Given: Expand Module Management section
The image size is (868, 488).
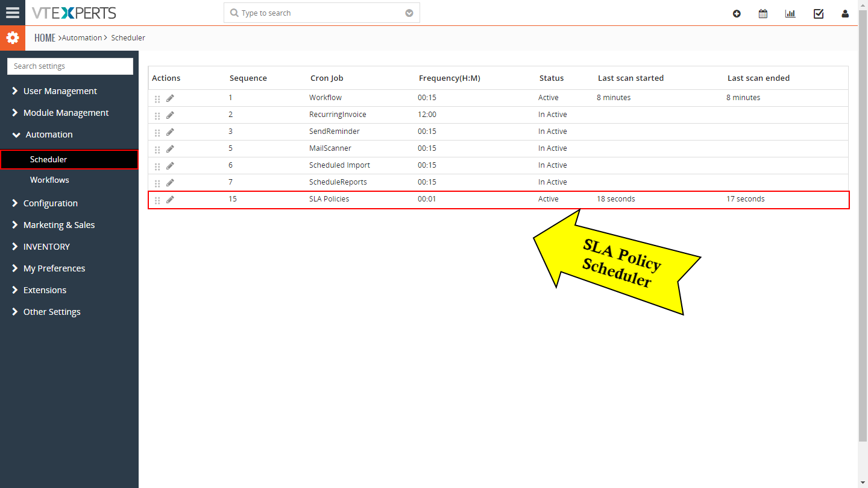Looking at the screenshot, I should 60,113.
